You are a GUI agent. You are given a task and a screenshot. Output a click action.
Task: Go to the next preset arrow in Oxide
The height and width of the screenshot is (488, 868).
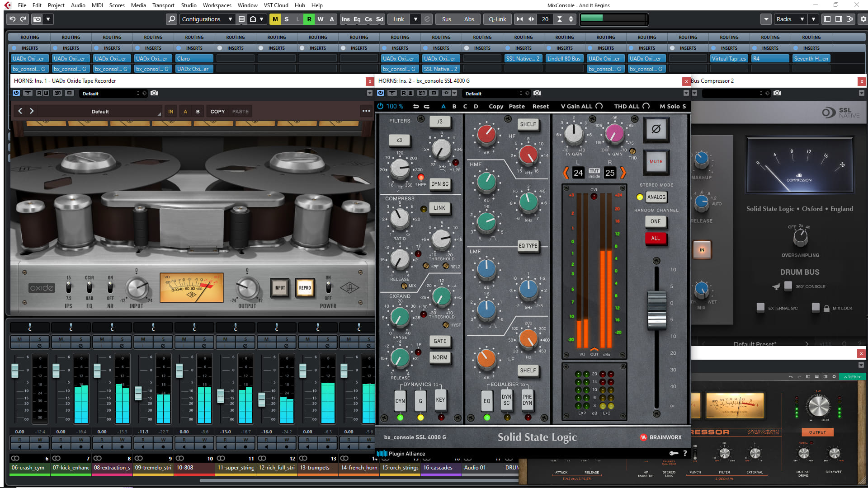pos(32,111)
